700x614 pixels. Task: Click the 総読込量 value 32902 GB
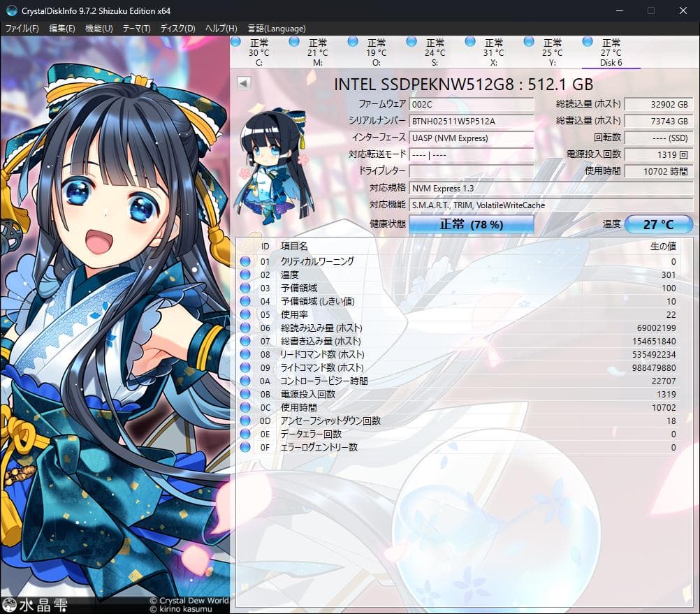click(659, 104)
